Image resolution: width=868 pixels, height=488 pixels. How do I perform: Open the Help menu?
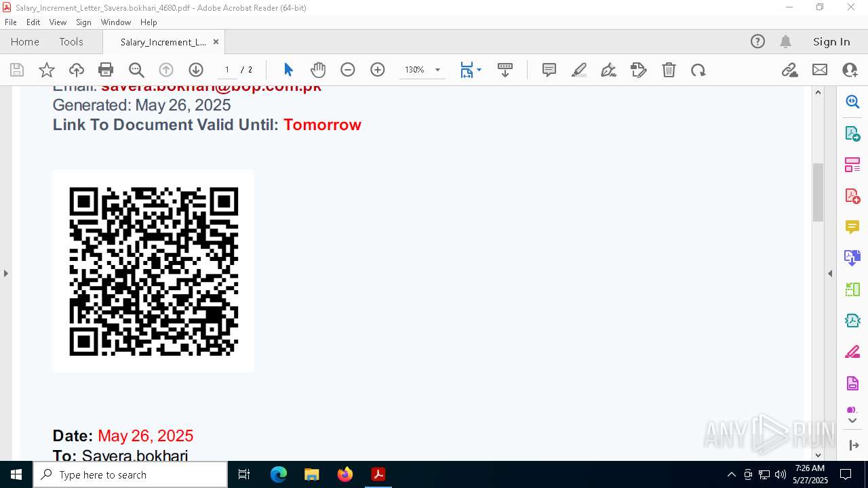coord(149,22)
